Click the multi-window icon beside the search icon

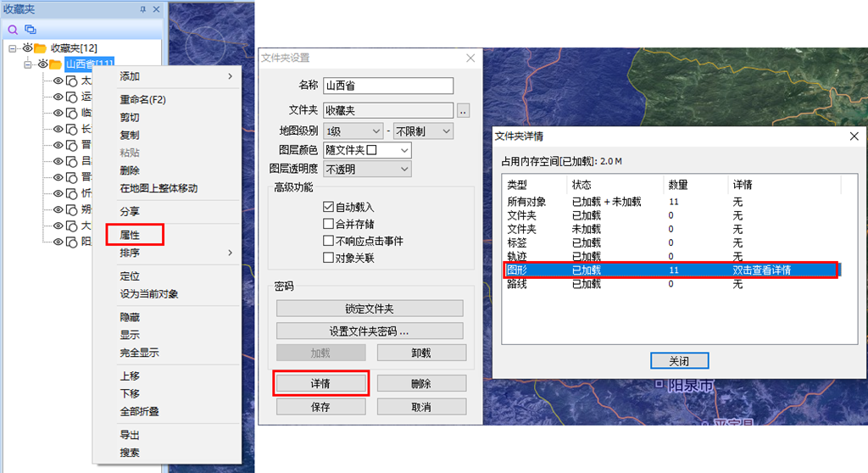(x=31, y=29)
